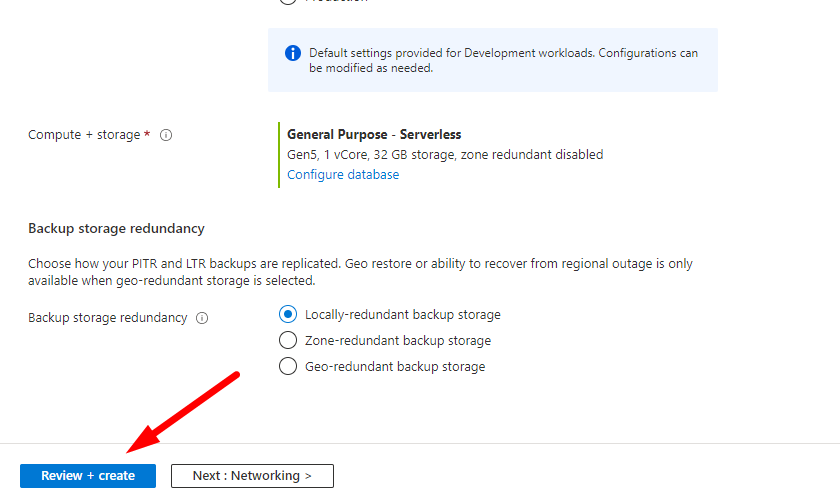
Task: Go to Next : Networking step
Action: pos(252,476)
